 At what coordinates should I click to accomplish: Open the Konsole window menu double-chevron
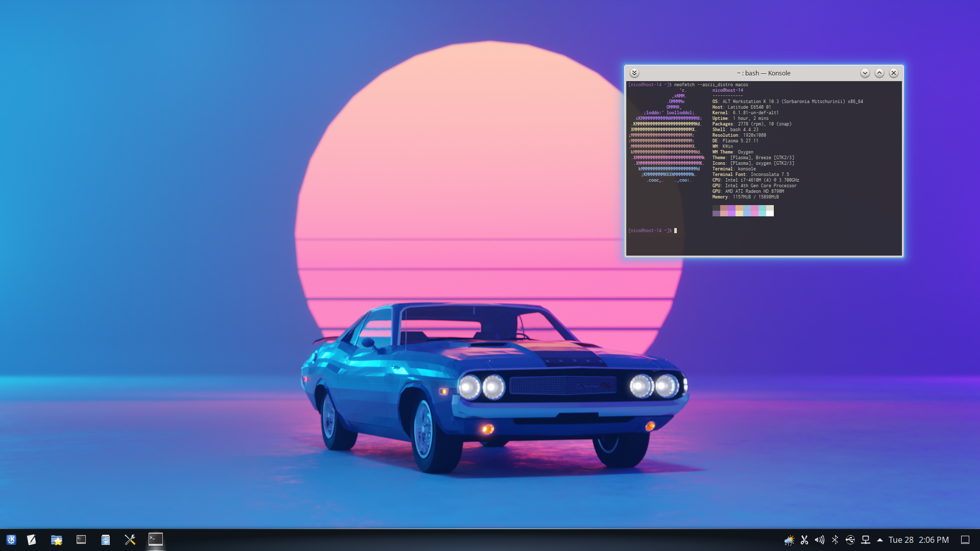[x=634, y=73]
